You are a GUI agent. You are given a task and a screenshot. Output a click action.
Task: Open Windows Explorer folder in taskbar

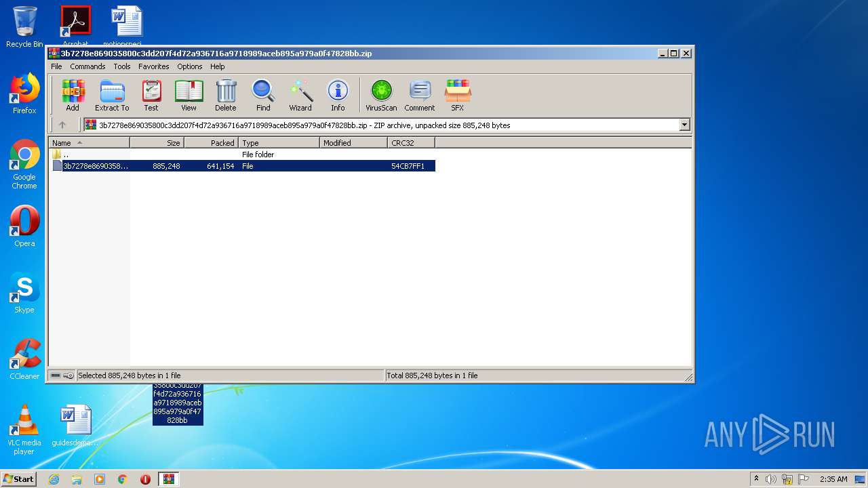77,479
